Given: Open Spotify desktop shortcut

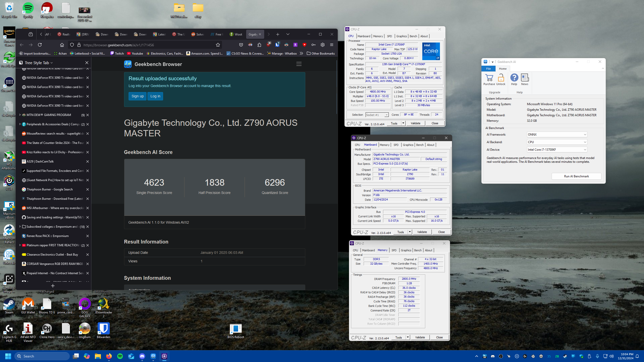Looking at the screenshot, I should 28,11.
